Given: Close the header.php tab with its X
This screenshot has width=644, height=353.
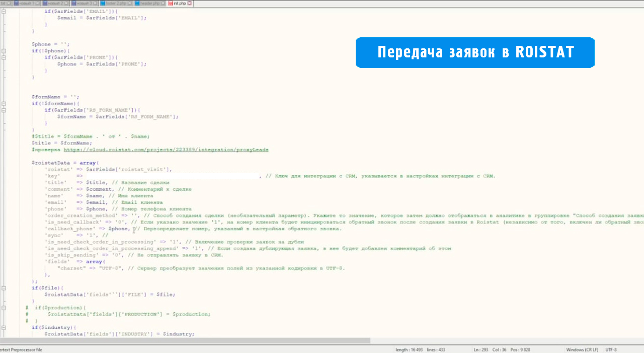Looking at the screenshot, I should click(x=163, y=3).
